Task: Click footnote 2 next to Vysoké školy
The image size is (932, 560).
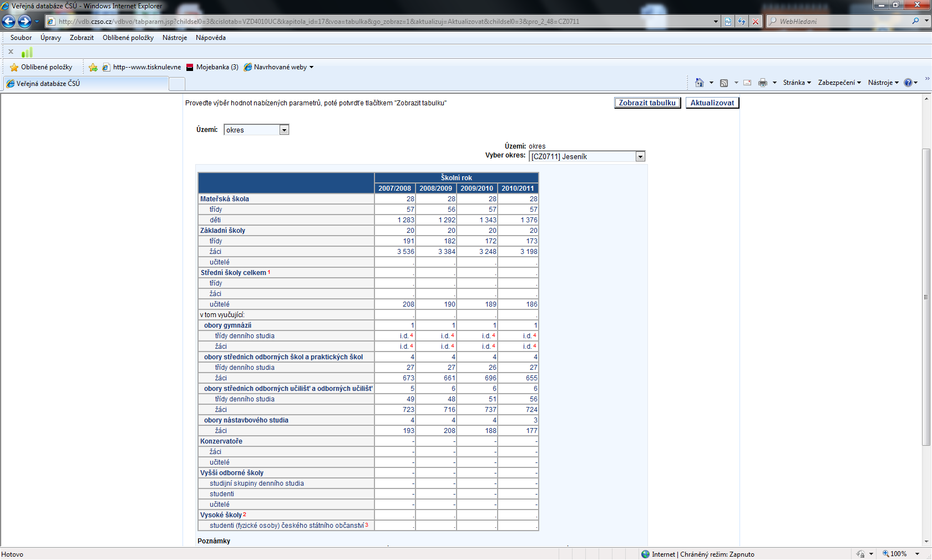Action: (x=245, y=514)
